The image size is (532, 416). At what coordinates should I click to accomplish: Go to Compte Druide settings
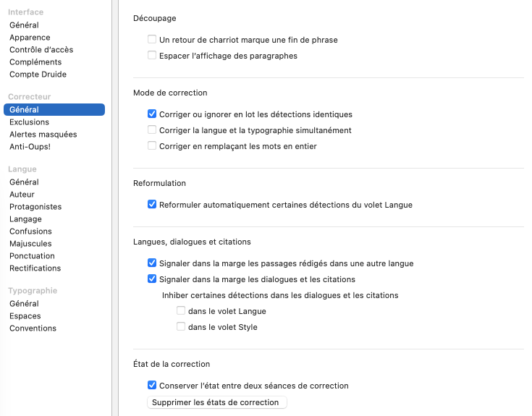click(38, 75)
